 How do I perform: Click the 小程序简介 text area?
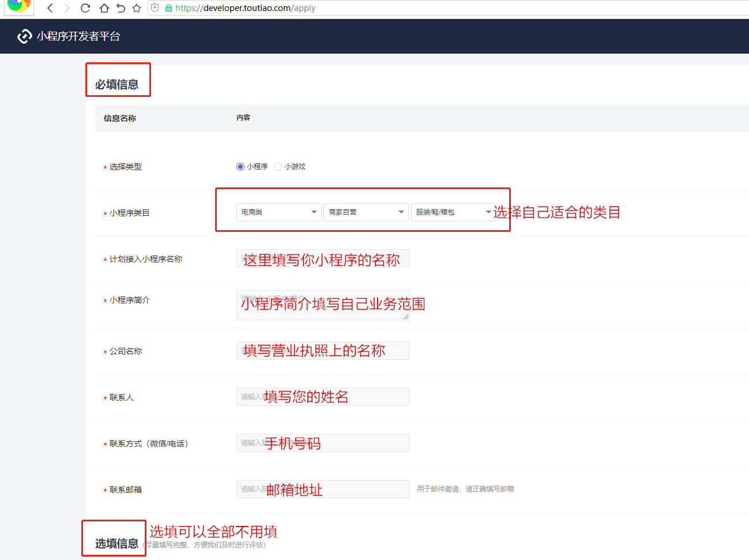[x=323, y=305]
